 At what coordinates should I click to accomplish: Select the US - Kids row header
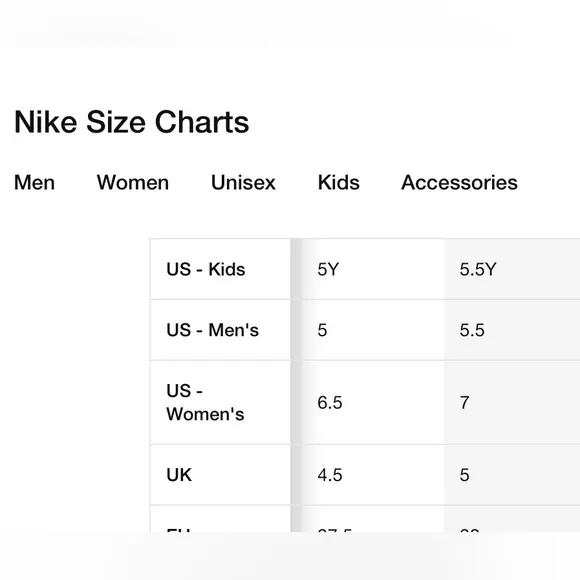pyautogui.click(x=220, y=269)
